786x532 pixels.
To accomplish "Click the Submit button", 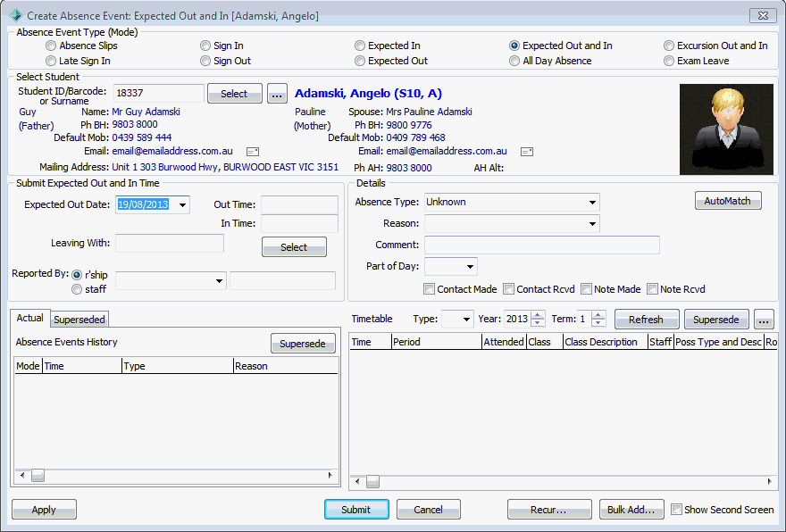I will 356,510.
